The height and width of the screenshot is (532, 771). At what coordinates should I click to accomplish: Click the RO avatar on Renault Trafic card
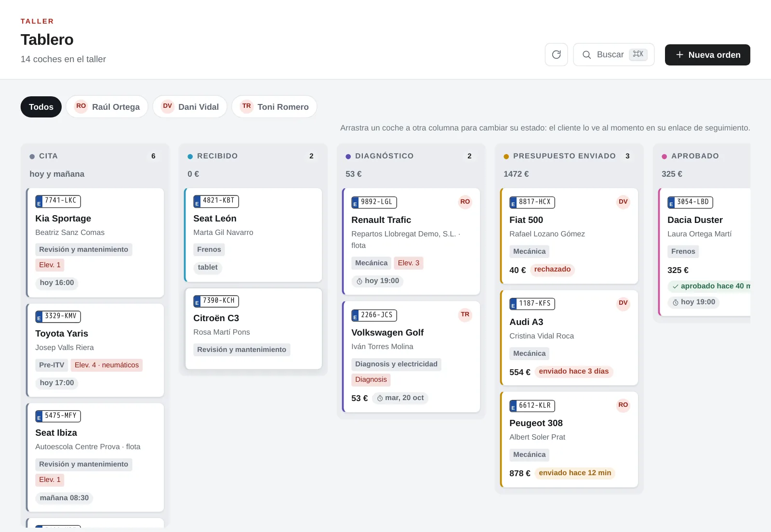[465, 202]
